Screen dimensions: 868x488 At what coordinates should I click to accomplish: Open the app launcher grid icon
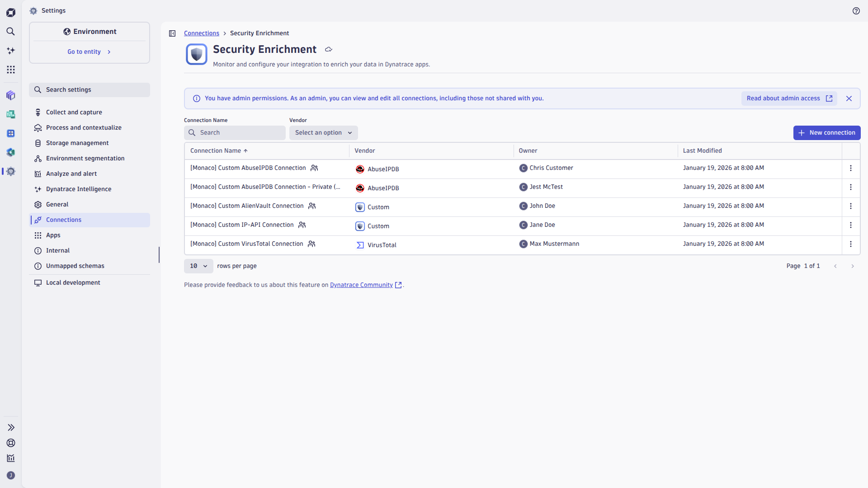tap(11, 70)
